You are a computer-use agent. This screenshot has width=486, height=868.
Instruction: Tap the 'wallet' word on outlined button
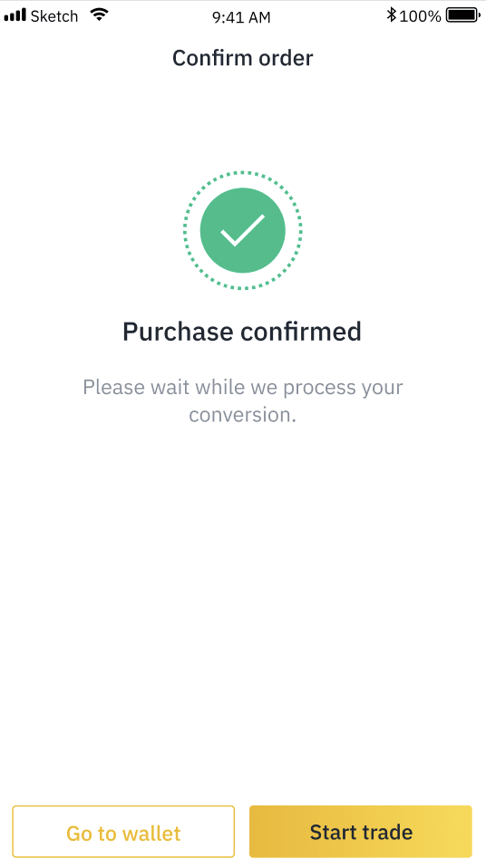[151, 834]
